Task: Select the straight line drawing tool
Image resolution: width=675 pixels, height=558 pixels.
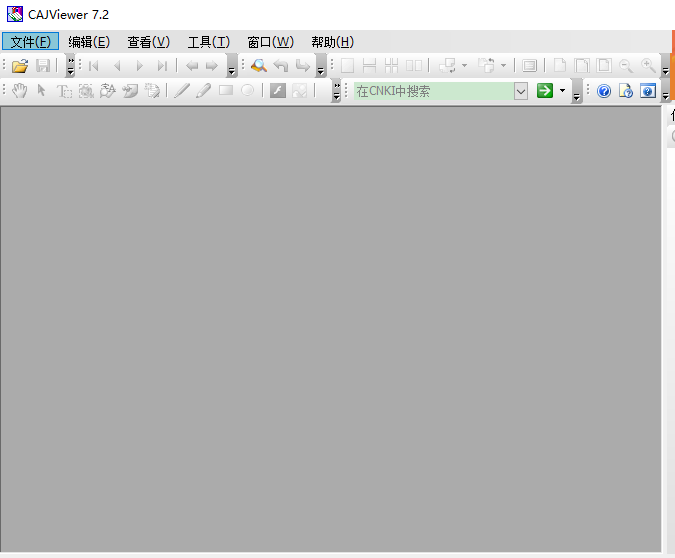Action: click(182, 90)
